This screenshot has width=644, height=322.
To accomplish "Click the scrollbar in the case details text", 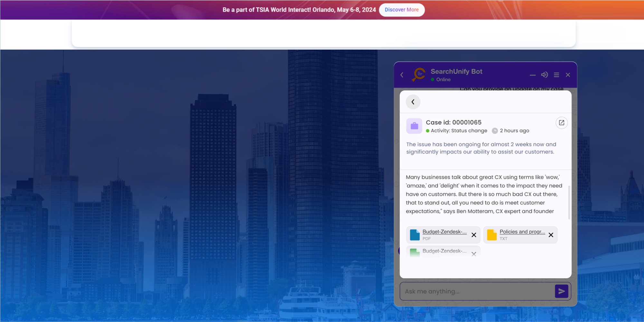I will (x=569, y=203).
